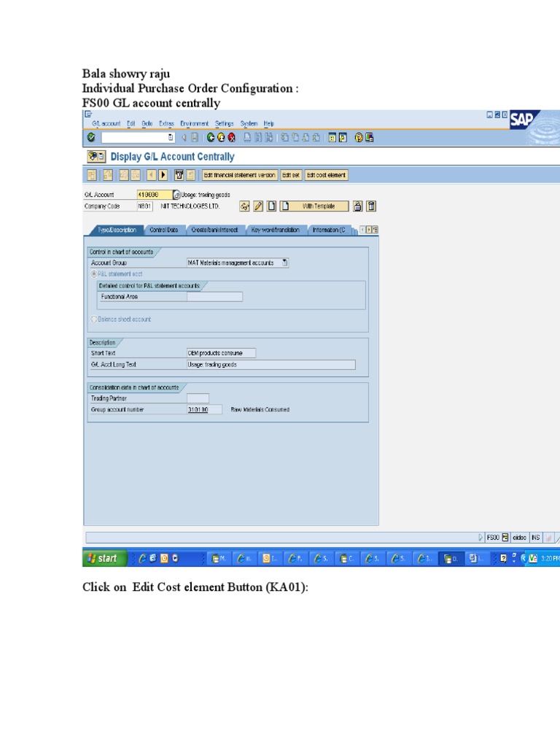Viewport: 560px width, 747px height.
Task: Click the red Cancel icon
Action: [231, 138]
